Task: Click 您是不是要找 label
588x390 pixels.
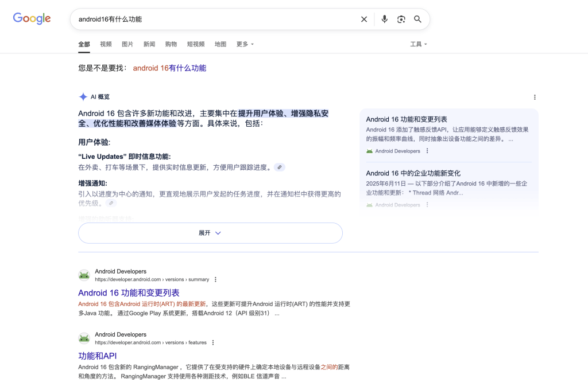Action: [102, 68]
